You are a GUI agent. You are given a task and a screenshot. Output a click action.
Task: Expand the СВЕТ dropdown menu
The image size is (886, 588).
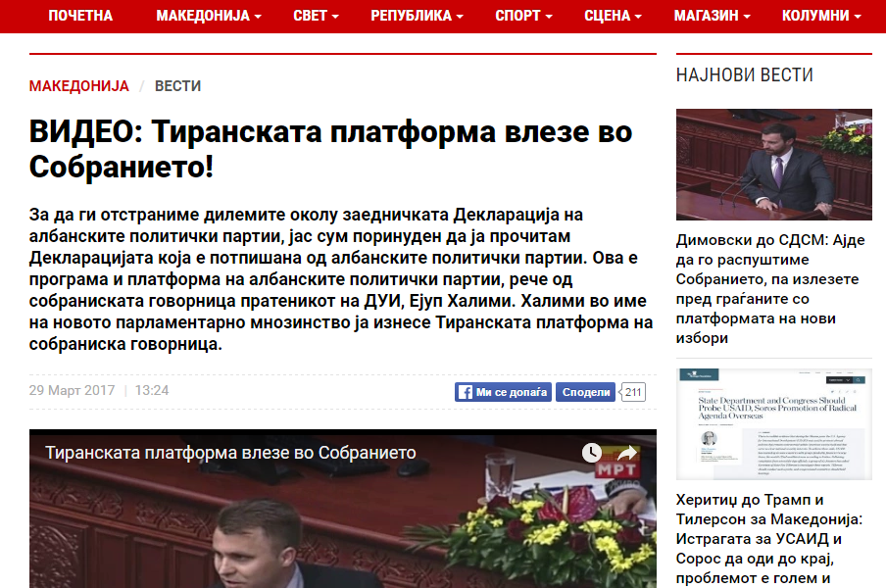(316, 16)
